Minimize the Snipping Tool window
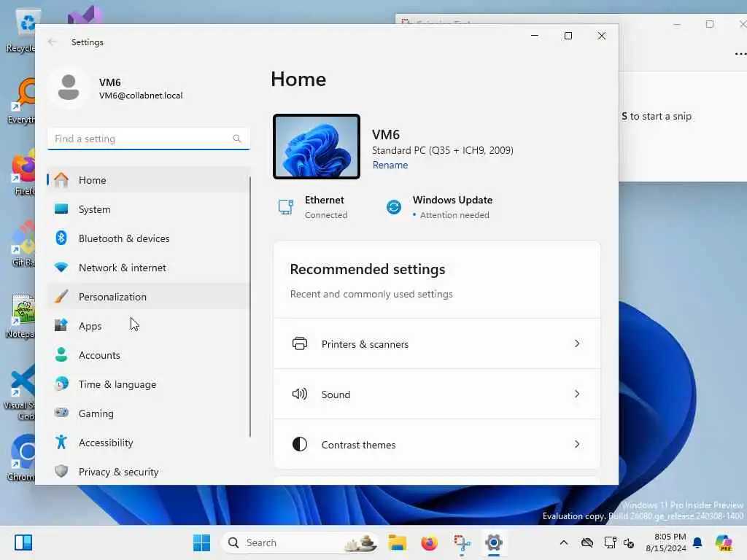This screenshot has height=560, width=747. [677, 24]
